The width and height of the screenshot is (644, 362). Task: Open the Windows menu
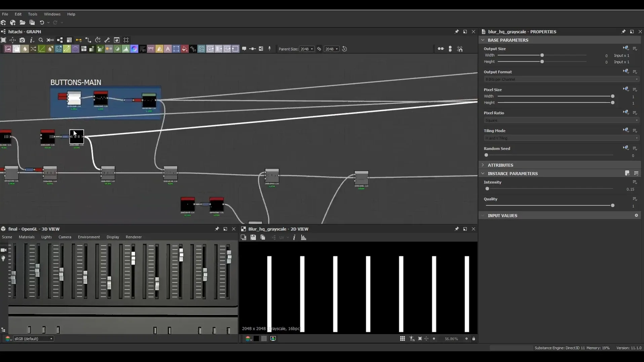[52, 14]
